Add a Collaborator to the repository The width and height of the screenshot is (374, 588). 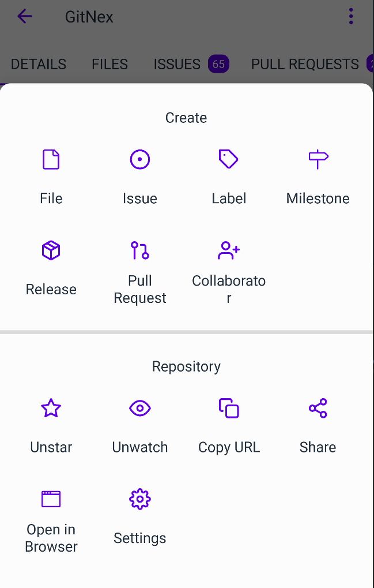(x=229, y=272)
